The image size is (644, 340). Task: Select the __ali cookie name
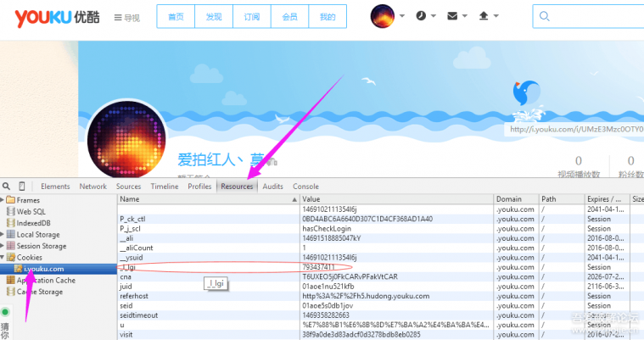click(126, 238)
